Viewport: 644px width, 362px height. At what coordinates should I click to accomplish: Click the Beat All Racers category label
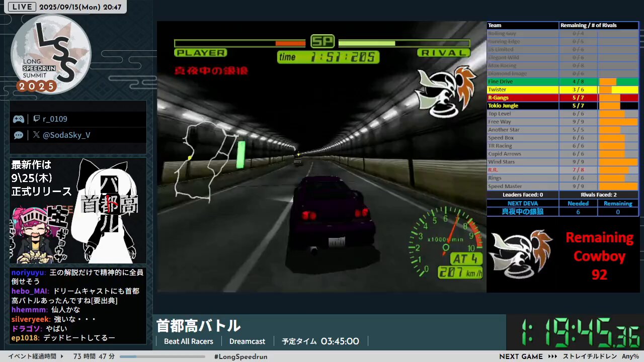[x=189, y=341]
